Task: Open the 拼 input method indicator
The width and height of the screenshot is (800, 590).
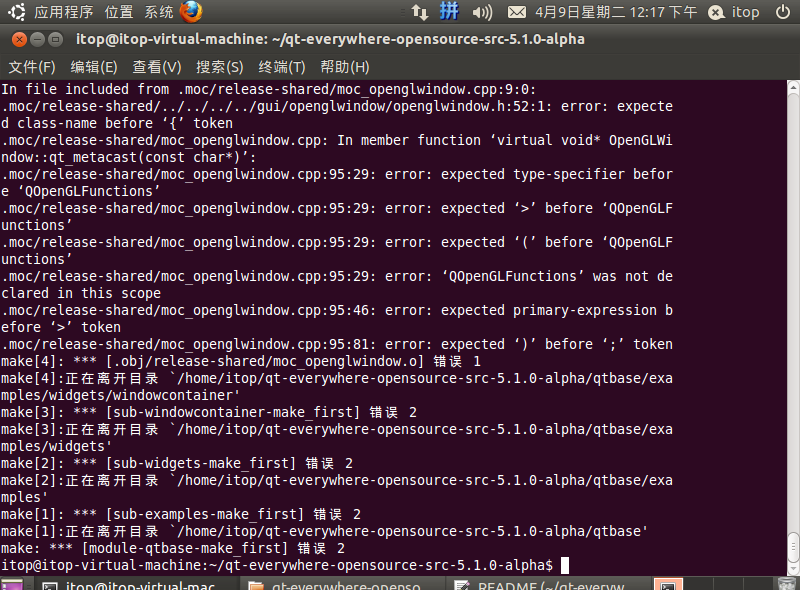Action: click(x=449, y=11)
